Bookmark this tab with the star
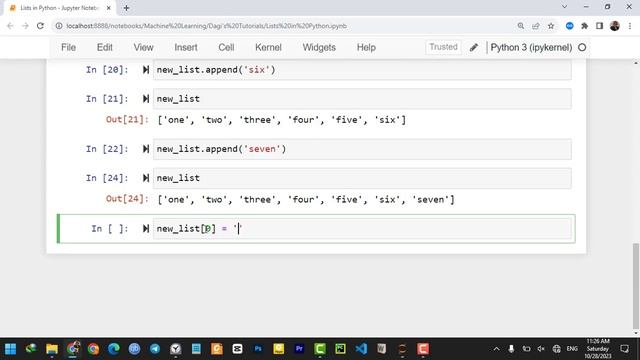 coord(551,26)
